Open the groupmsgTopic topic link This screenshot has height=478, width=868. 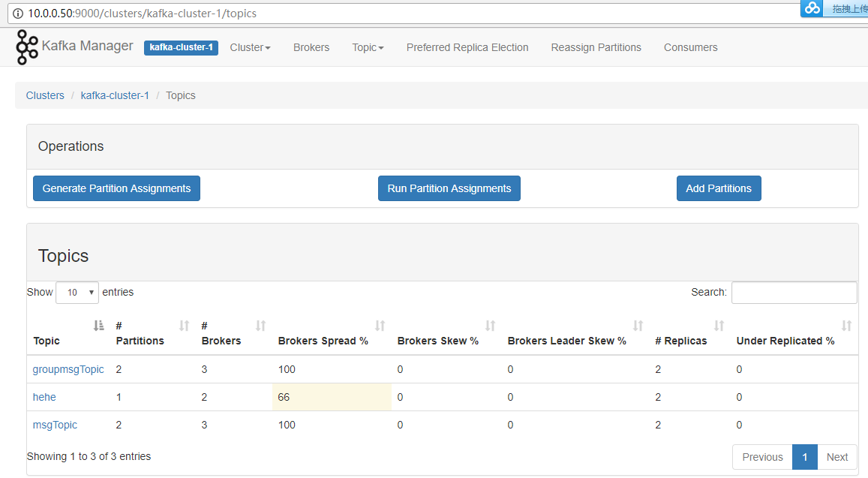(x=68, y=369)
